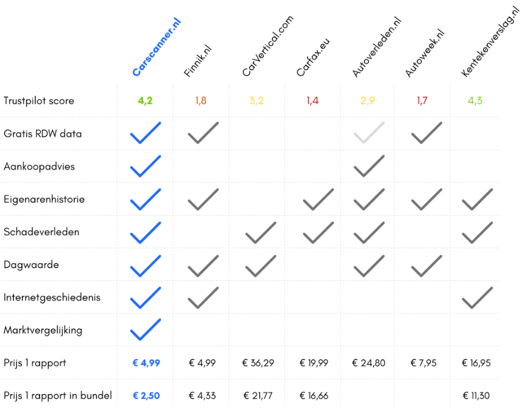532x408 pixels.
Task: Click Carscanner.nl Aankoopadvies blue checkmark
Action: pyautogui.click(x=145, y=166)
